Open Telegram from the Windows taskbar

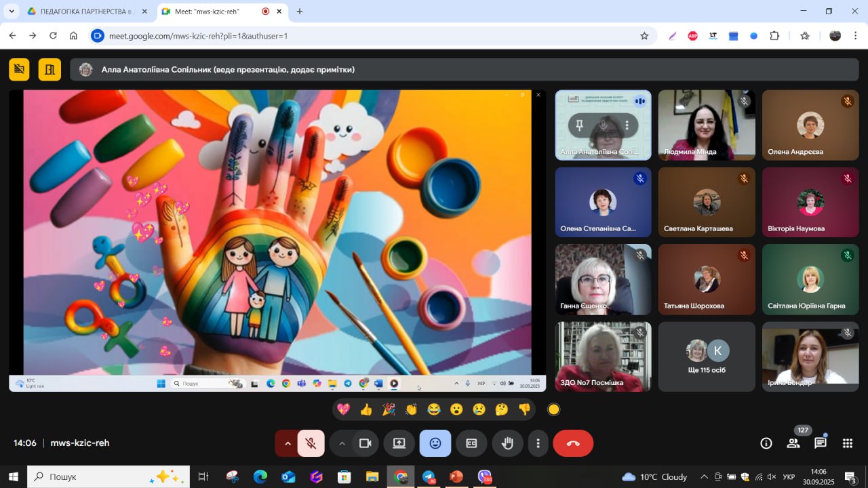pos(429,477)
